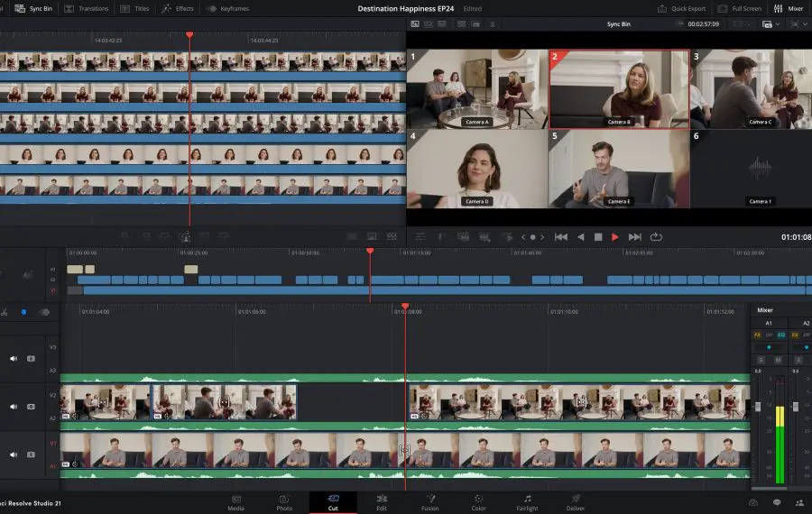Image resolution: width=812 pixels, height=514 pixels.
Task: Toggle the Loop playback icon
Action: click(656, 236)
